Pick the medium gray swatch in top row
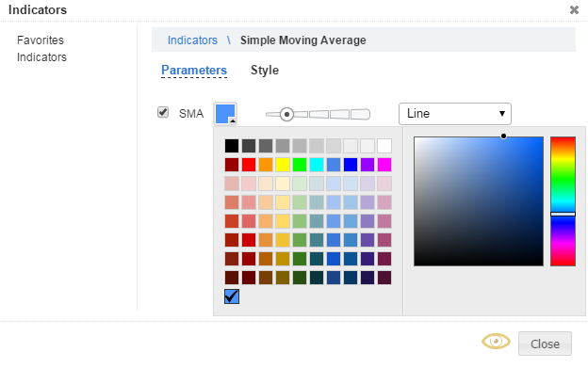The height and width of the screenshot is (368, 588). [283, 146]
